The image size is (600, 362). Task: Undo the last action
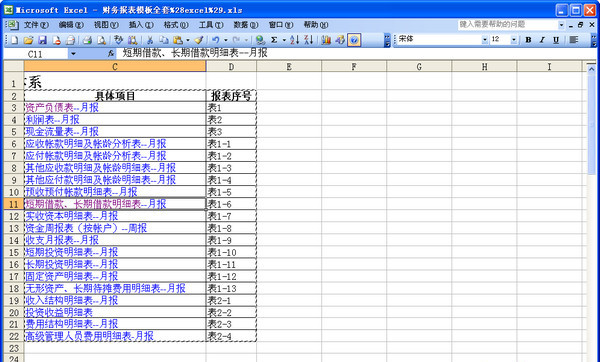coord(216,40)
